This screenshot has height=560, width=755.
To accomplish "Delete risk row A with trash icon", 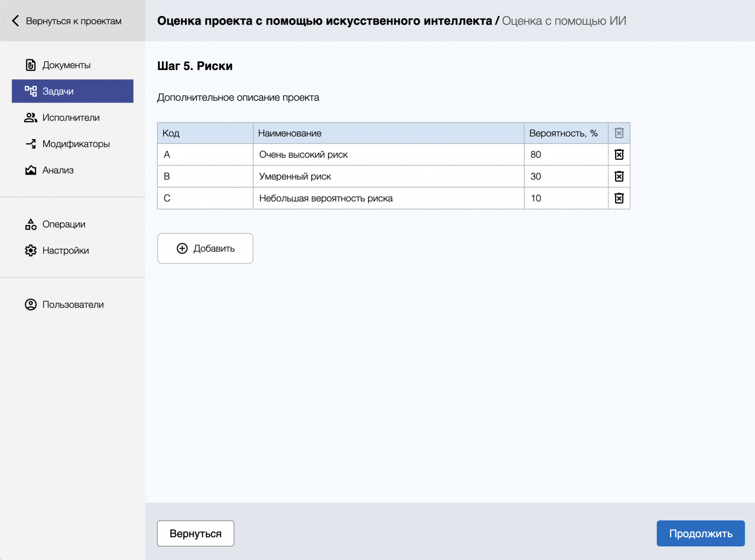I will (x=619, y=155).
